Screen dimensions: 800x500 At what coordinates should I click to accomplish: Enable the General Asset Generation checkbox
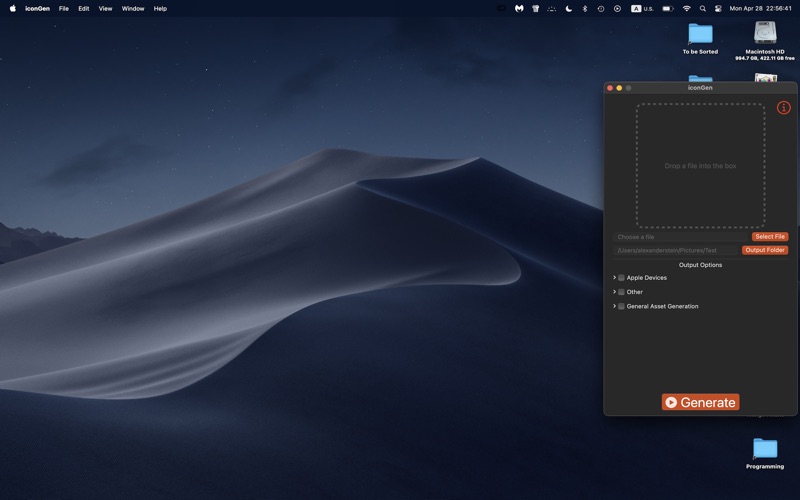[621, 306]
